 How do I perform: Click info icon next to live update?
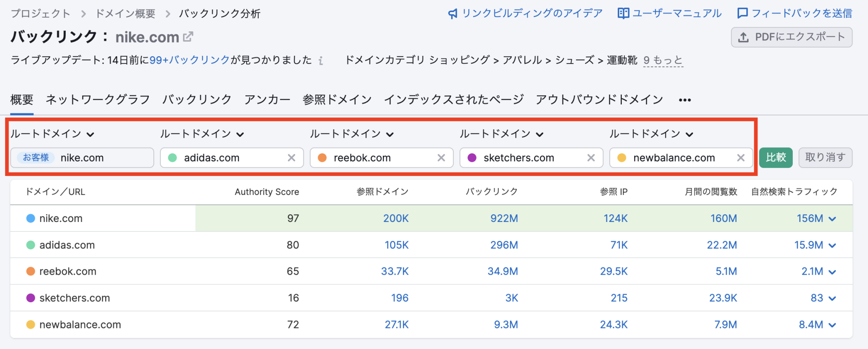click(x=321, y=61)
